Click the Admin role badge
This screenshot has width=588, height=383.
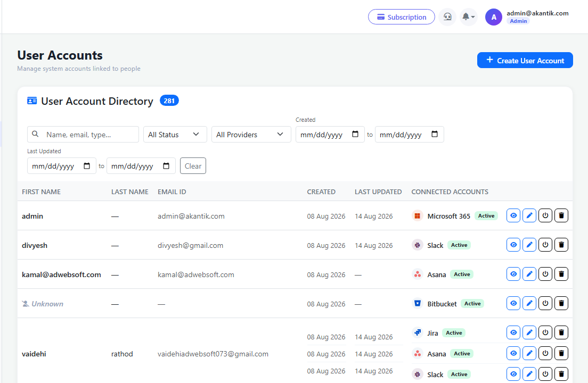coord(518,21)
